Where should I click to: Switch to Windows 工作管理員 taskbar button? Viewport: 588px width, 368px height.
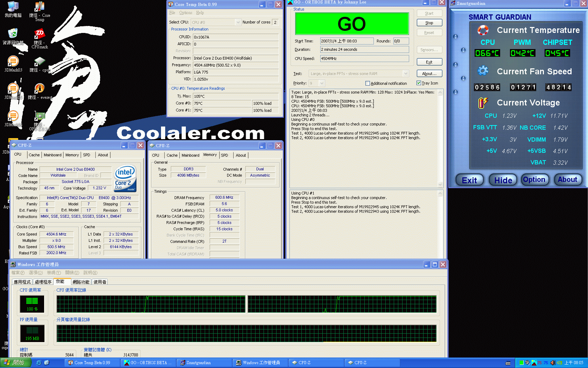coord(260,363)
